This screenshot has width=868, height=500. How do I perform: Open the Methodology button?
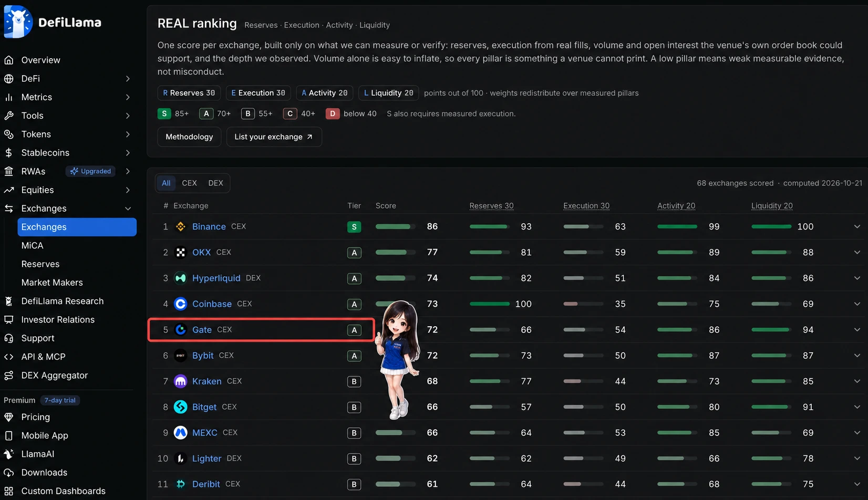[x=189, y=137]
